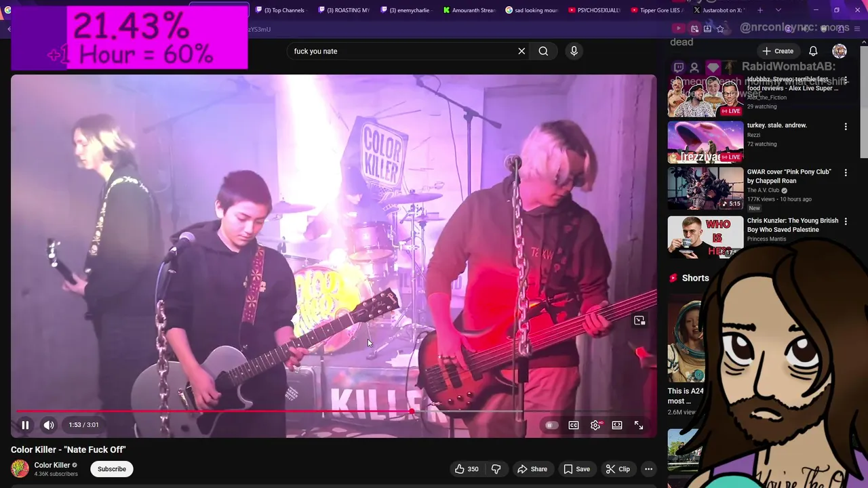Open the Color Killer channel name link
The height and width of the screenshot is (488, 868).
click(x=52, y=465)
